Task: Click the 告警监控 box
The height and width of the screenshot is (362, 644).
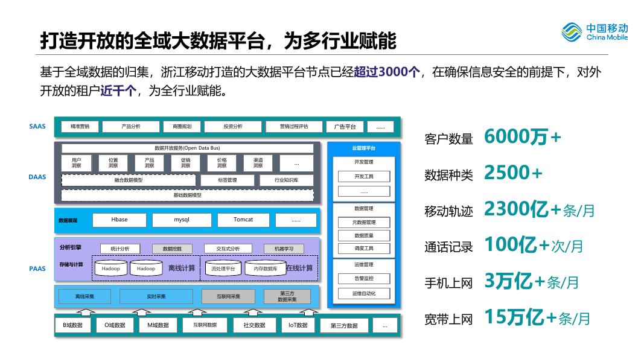Action: pyautogui.click(x=364, y=278)
